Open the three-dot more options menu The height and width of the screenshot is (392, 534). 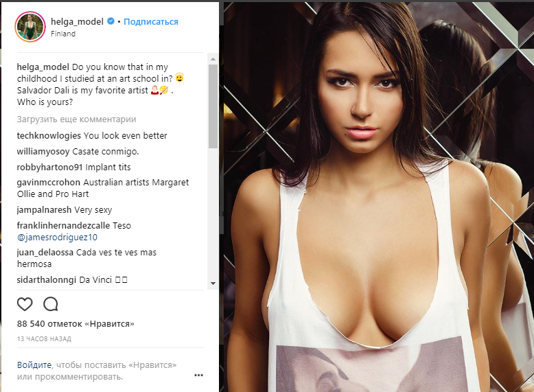198,375
